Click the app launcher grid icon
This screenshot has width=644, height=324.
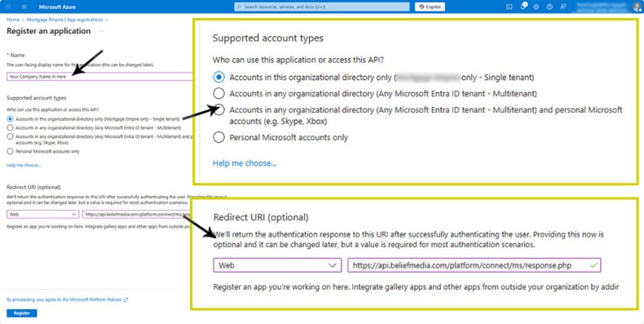click(8, 7)
